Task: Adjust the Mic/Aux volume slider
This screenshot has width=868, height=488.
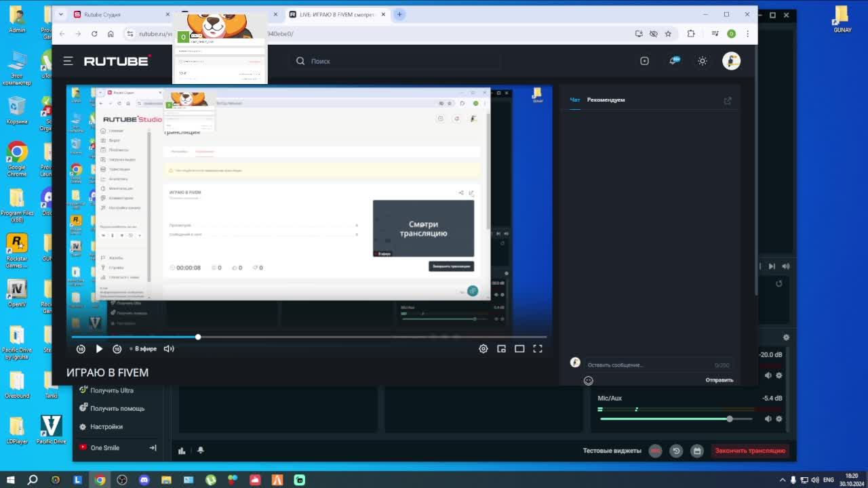Action: 676,419
